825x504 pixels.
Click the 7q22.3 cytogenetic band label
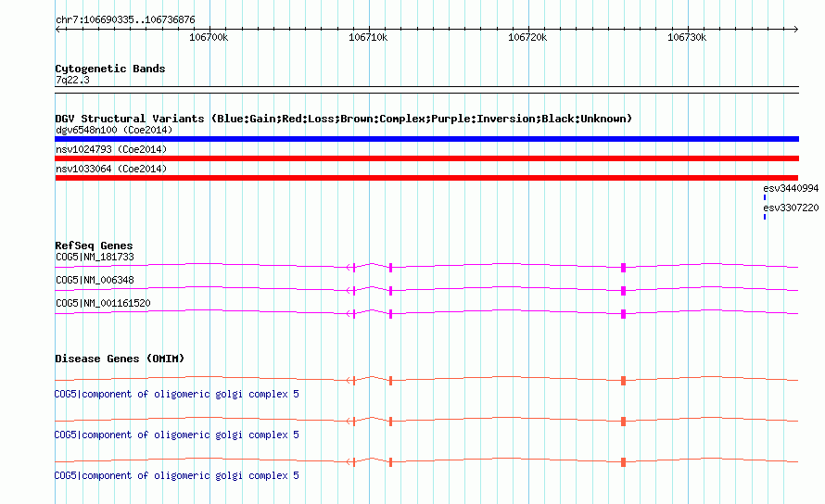(x=72, y=80)
